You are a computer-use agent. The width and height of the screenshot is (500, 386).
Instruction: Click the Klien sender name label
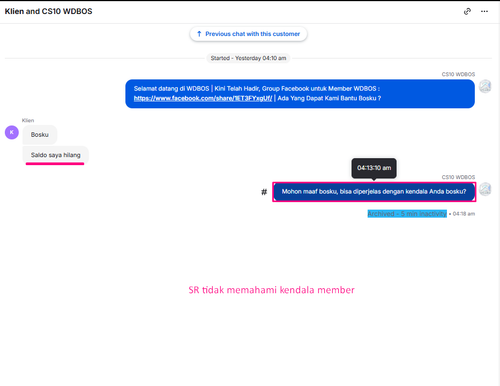tap(28, 120)
